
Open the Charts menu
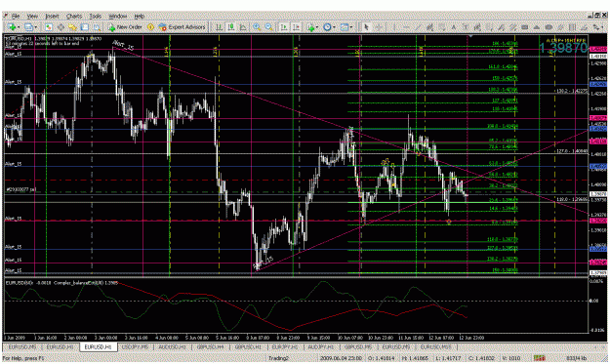74,16
